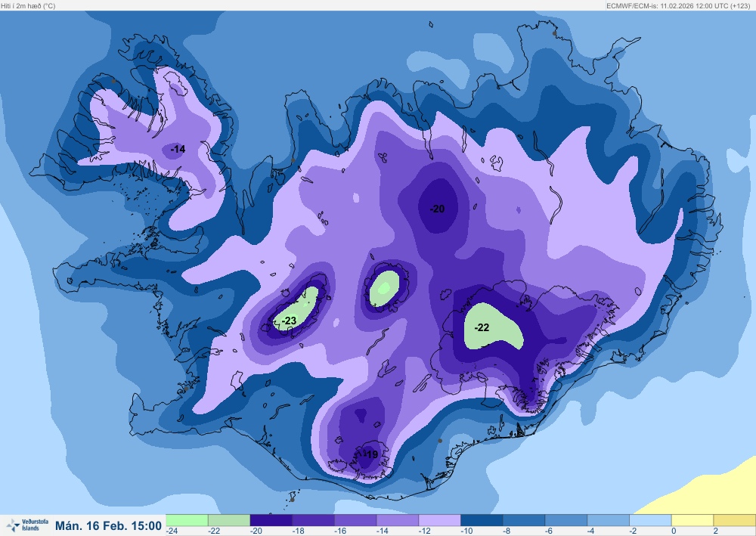The height and width of the screenshot is (536, 756).
Task: Select the -18 to -16 purple legend swatch
Action: point(314,520)
